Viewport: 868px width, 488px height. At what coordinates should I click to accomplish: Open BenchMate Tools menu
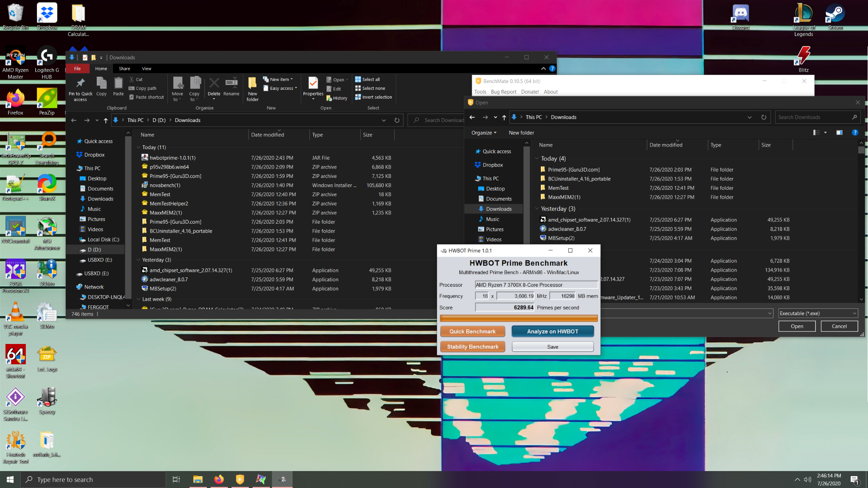[x=480, y=91]
